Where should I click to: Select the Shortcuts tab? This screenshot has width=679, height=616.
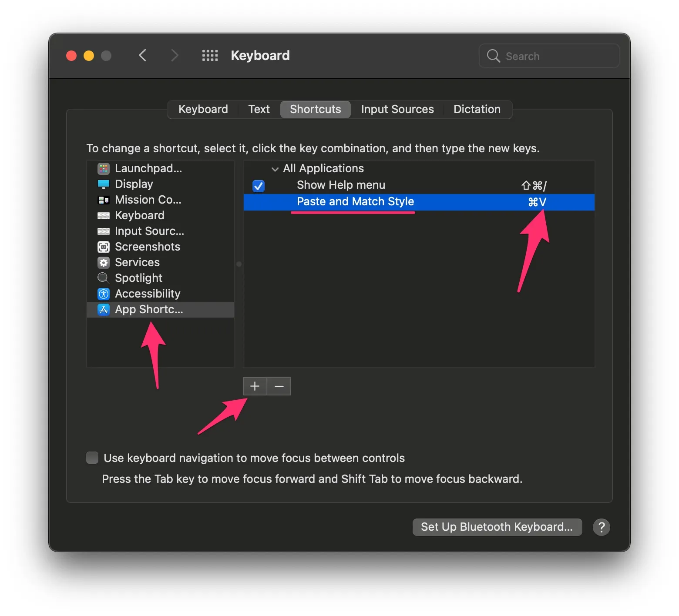[x=316, y=109]
